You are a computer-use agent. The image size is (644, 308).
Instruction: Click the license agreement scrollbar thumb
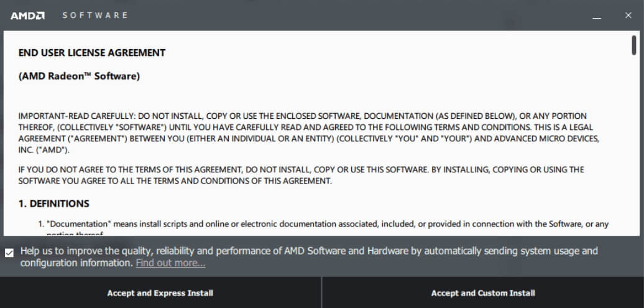tap(634, 45)
